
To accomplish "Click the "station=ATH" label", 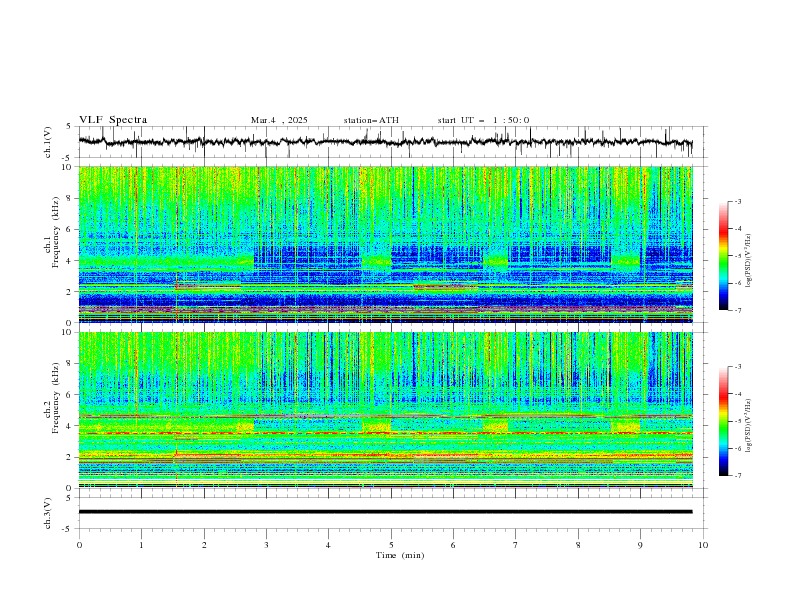I will [371, 120].
